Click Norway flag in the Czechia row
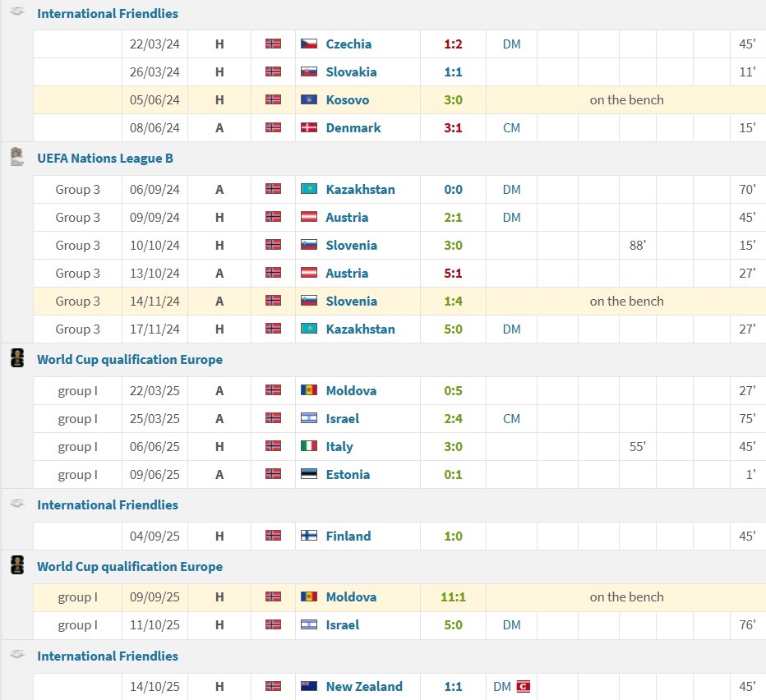The image size is (766, 700). click(x=273, y=44)
